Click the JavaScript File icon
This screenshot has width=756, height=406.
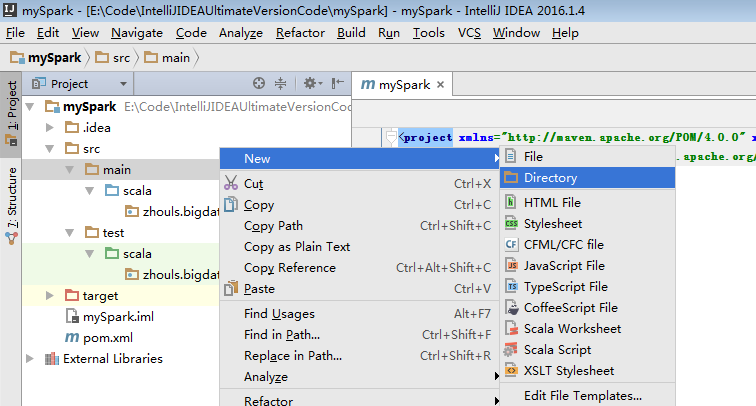tap(511, 265)
